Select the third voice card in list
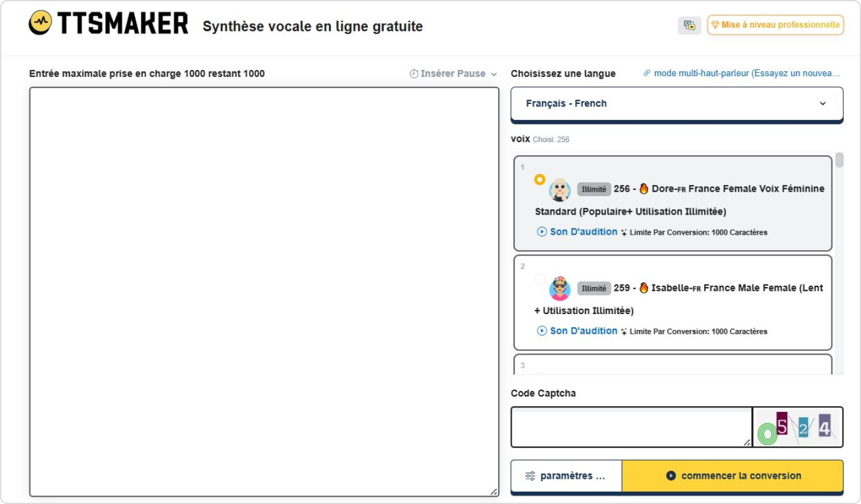The width and height of the screenshot is (861, 504). point(673,364)
